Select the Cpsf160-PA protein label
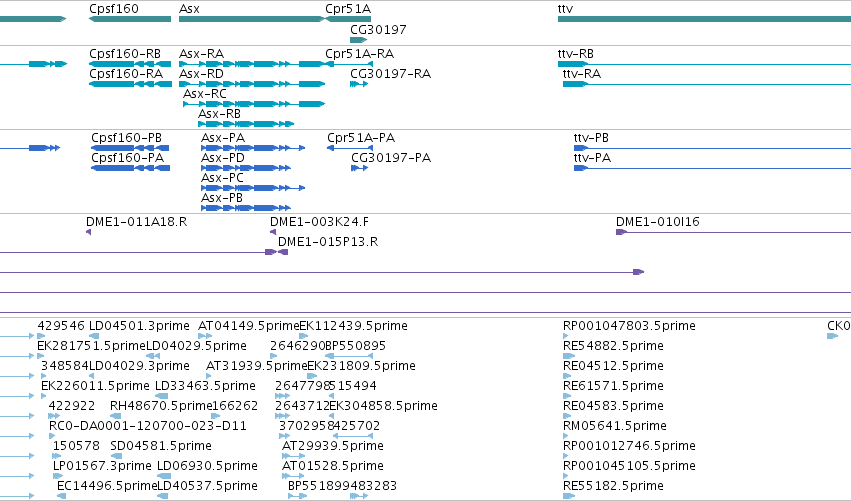This screenshot has width=851, height=501. pyautogui.click(x=128, y=158)
